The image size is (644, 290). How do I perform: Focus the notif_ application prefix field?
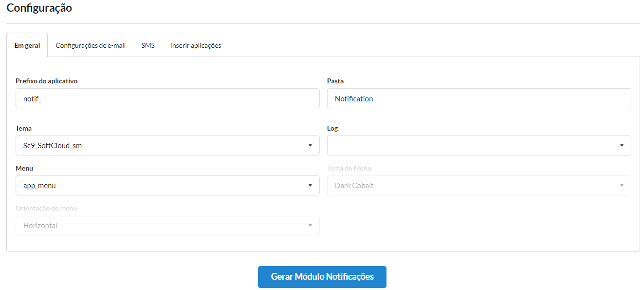click(x=167, y=98)
